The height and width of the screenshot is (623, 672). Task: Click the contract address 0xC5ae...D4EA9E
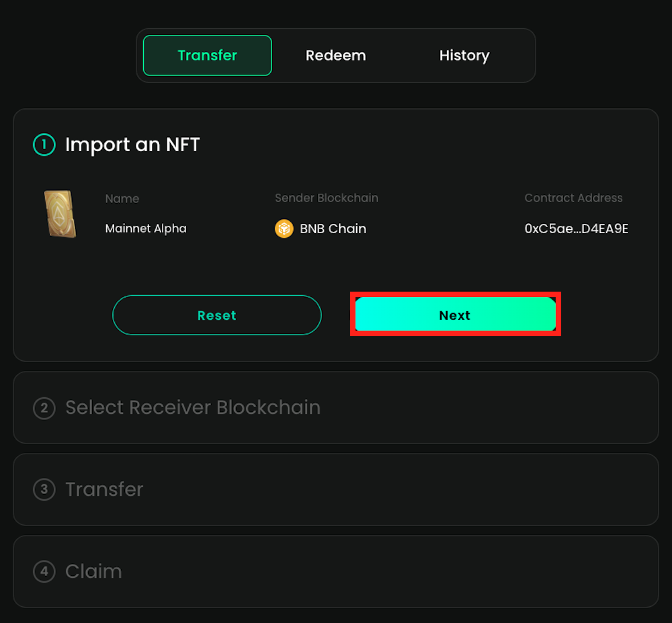tap(576, 229)
